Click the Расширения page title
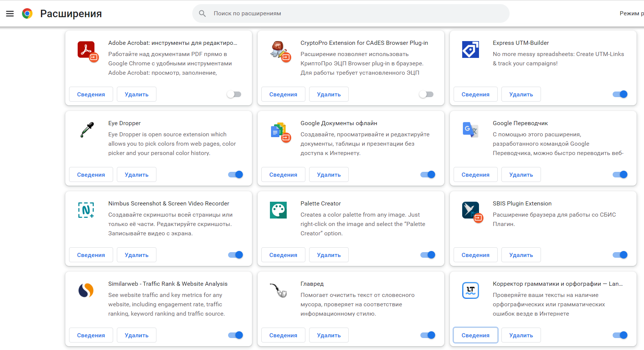Viewport: 644px width, 350px height. pyautogui.click(x=71, y=13)
